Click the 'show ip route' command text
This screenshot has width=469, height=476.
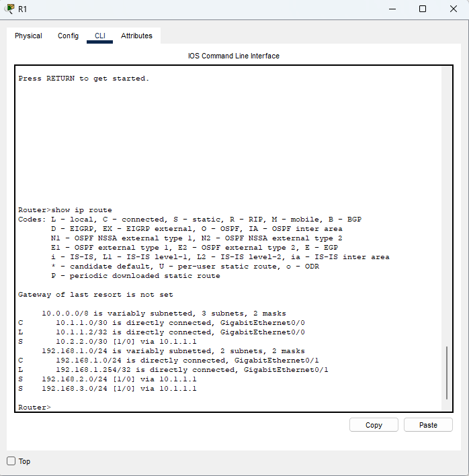81,209
